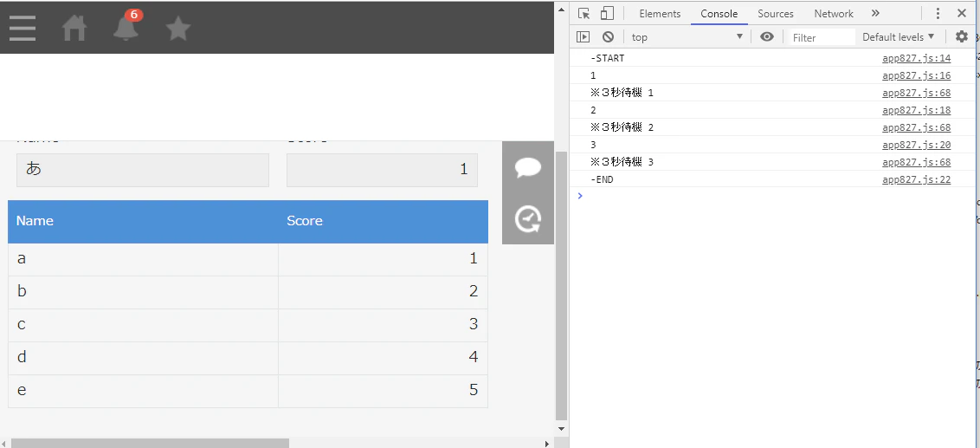Click the horizontal scrollbar left arrow

pos(5,444)
